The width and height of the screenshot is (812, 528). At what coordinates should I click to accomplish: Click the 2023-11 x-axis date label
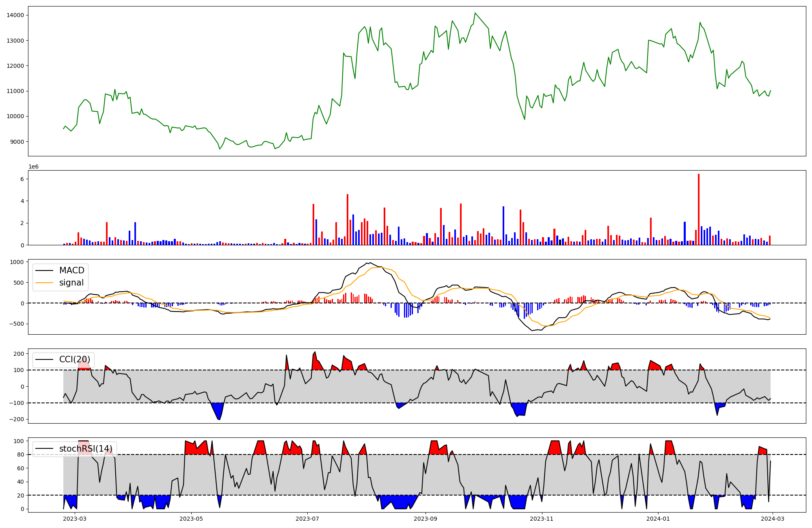point(542,518)
